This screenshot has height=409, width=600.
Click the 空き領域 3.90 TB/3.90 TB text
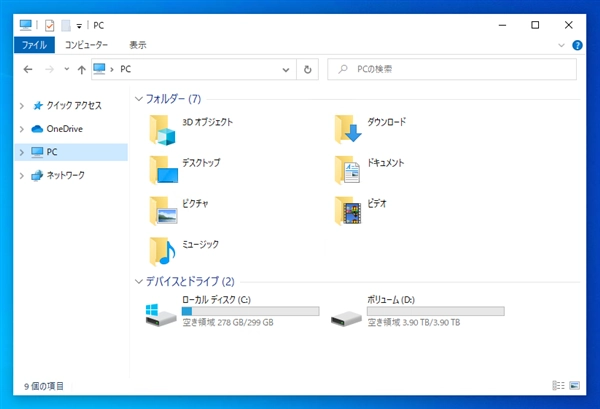coord(414,323)
